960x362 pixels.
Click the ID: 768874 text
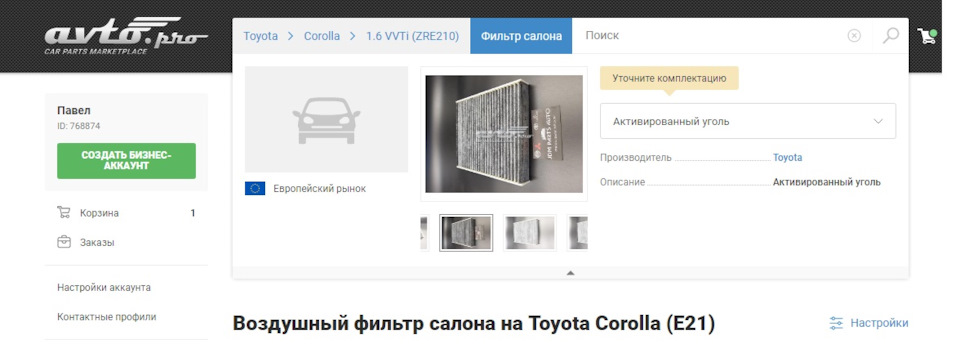coord(78,126)
